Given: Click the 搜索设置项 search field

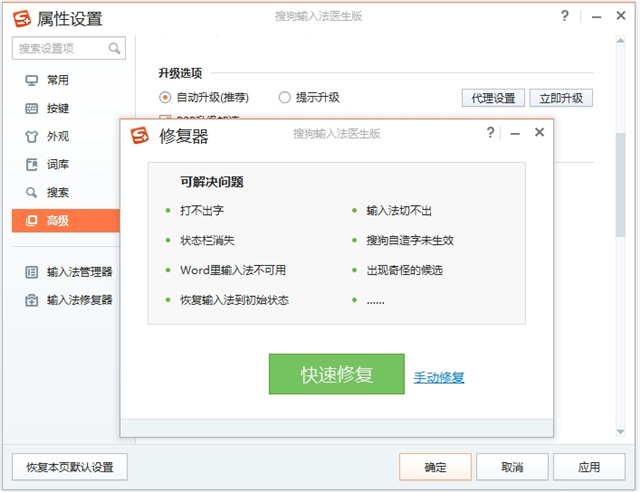Looking at the screenshot, I should 69,49.
